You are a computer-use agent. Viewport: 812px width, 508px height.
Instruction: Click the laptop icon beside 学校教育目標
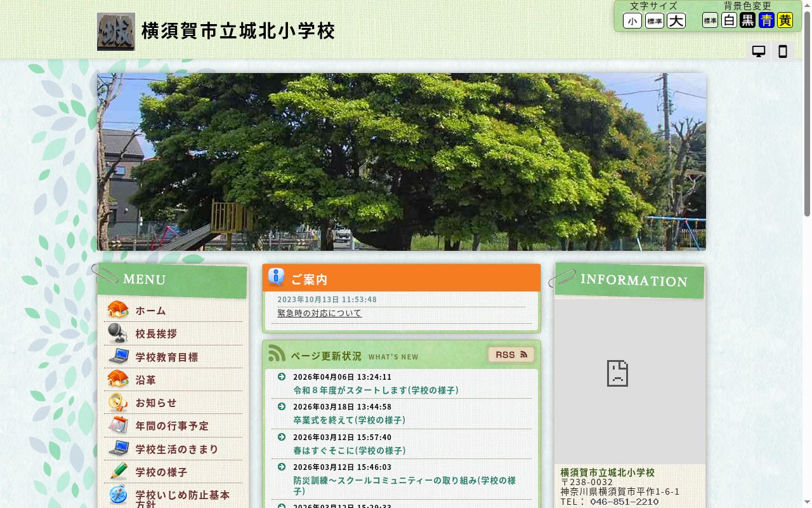tap(118, 356)
